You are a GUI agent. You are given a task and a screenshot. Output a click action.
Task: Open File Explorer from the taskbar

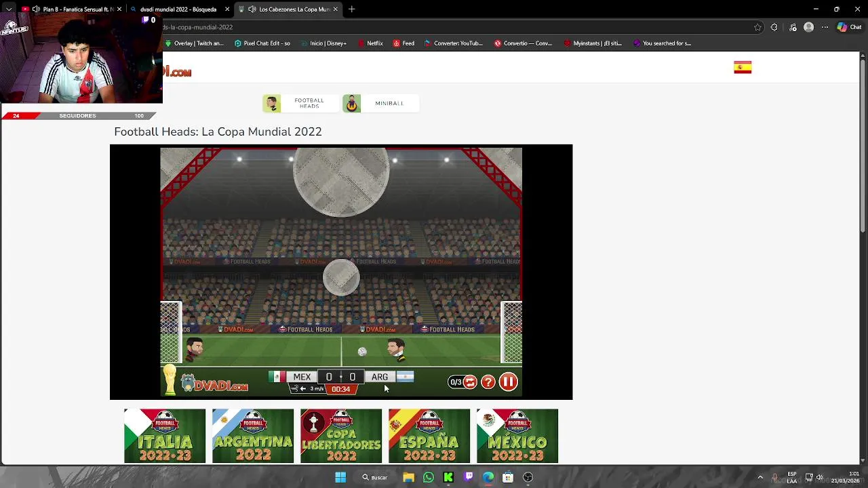click(x=408, y=477)
